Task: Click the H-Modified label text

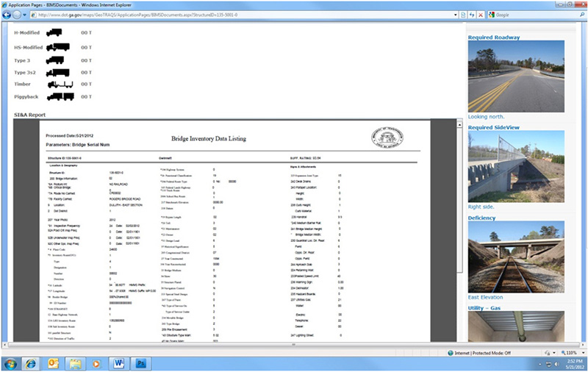Action: tap(26, 32)
